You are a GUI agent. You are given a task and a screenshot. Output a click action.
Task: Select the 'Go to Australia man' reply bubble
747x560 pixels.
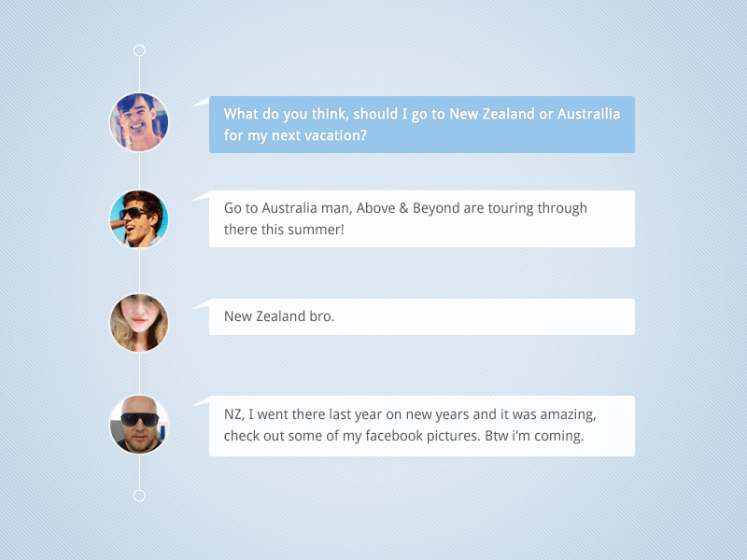pyautogui.click(x=422, y=219)
